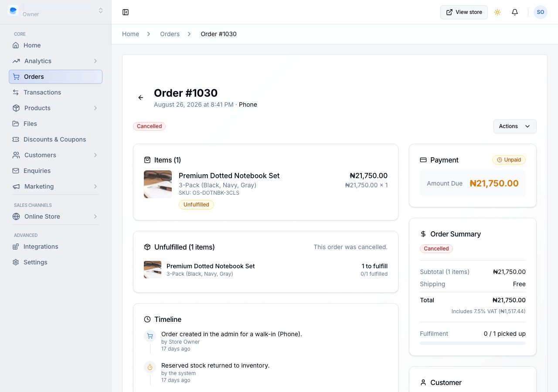
Task: Expand the Customers submenu chevron
Action: [95, 155]
